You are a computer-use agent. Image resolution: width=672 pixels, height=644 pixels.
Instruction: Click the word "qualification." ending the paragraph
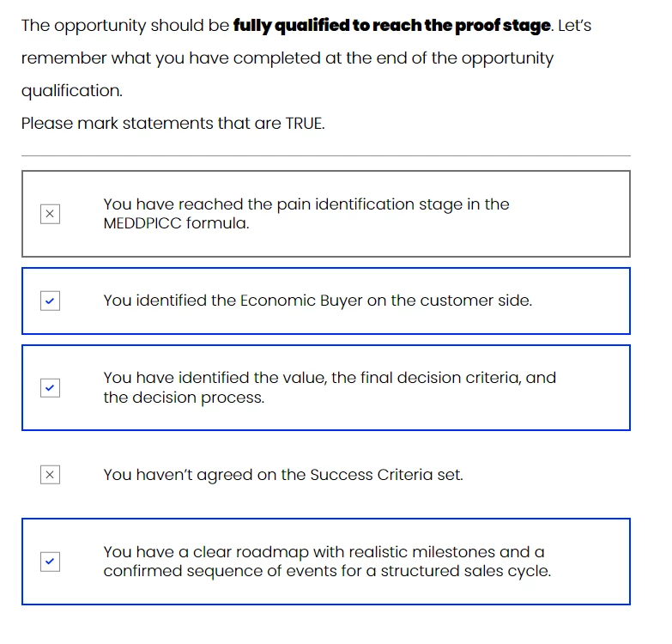71,90
